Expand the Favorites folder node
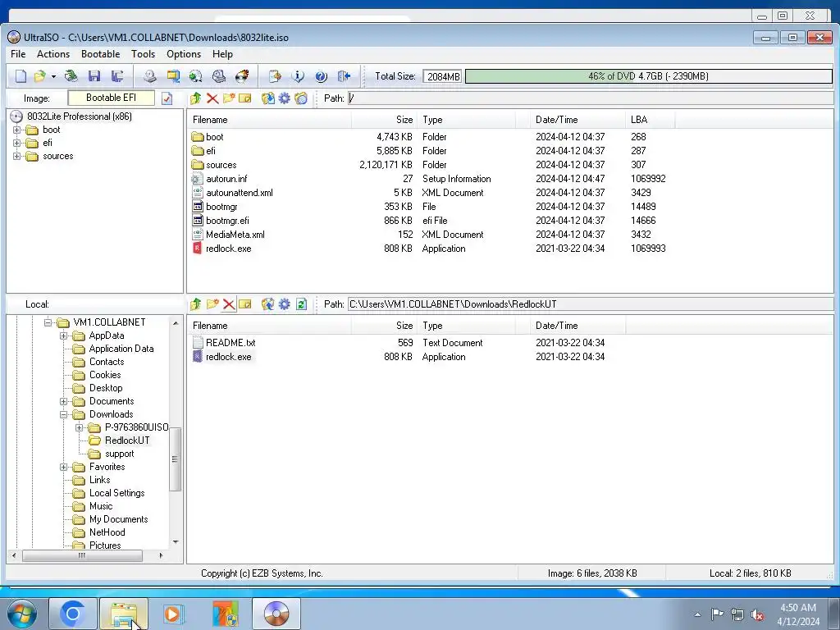Image resolution: width=840 pixels, height=630 pixels. tap(63, 467)
